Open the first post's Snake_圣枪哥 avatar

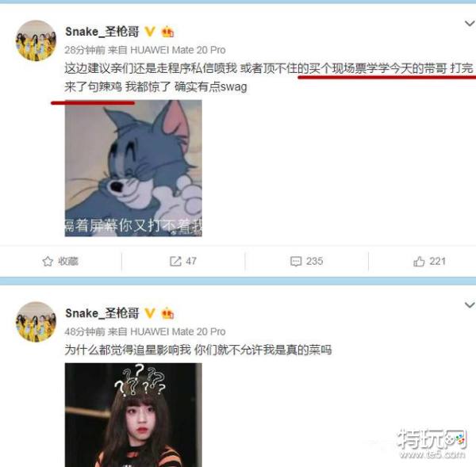(36, 40)
